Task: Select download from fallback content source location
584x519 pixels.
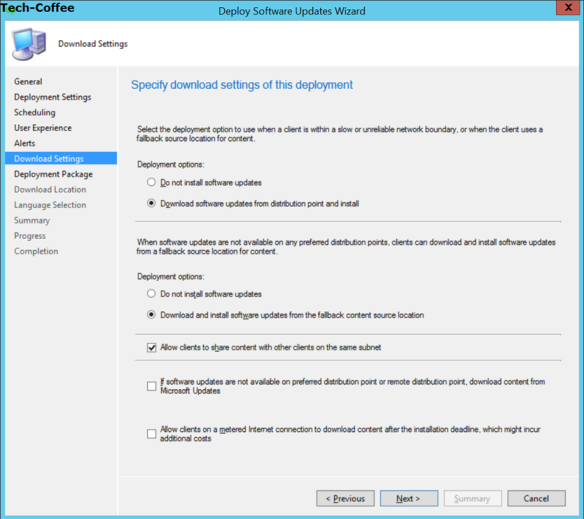Action: click(x=151, y=314)
